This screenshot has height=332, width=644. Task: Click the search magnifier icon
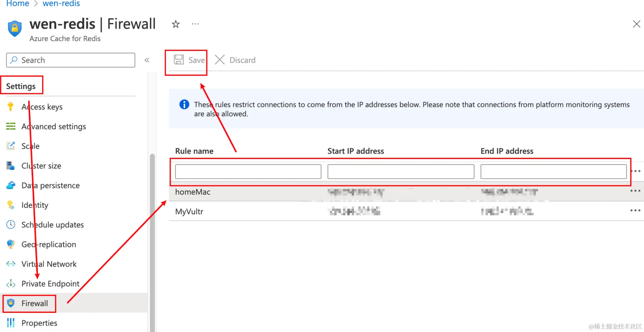click(14, 60)
